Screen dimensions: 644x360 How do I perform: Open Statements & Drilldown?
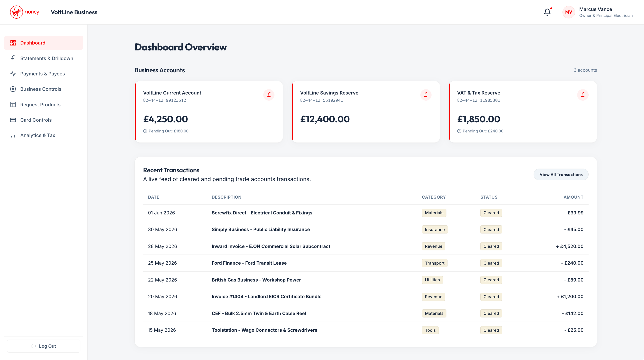pos(44,58)
